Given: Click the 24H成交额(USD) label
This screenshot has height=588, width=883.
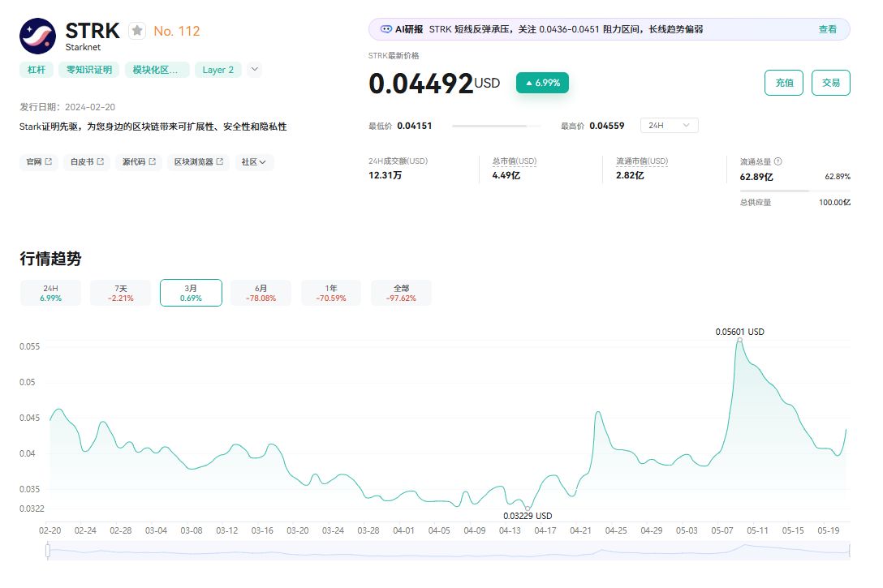Looking at the screenshot, I should coord(398,161).
